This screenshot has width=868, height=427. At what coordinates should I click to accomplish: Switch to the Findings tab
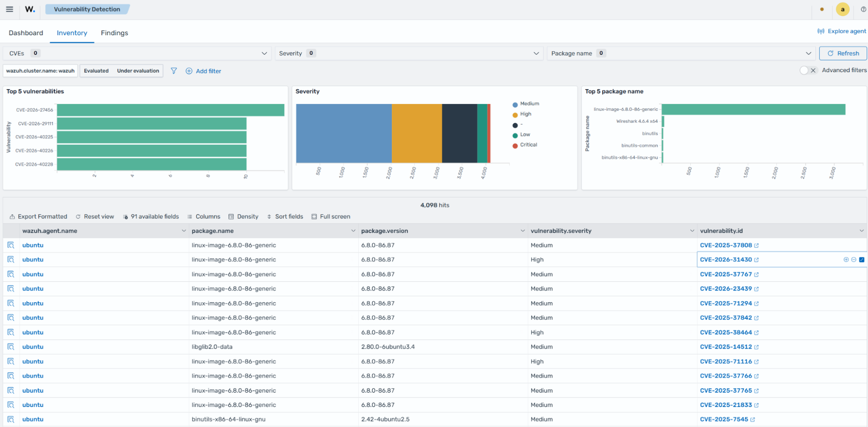[114, 33]
